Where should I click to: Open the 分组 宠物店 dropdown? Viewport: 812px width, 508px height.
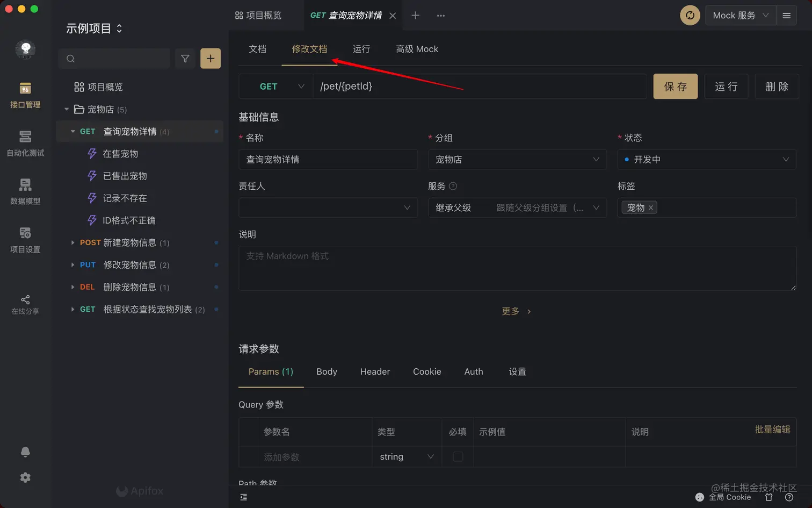click(518, 160)
